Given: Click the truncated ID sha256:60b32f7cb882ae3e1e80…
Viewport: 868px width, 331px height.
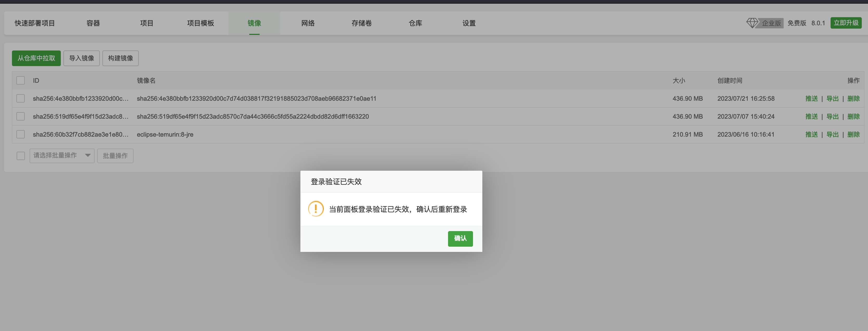Looking at the screenshot, I should tap(81, 134).
